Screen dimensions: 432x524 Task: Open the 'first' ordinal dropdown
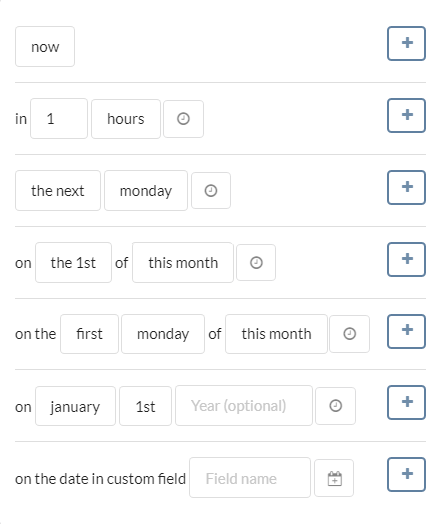pyautogui.click(x=89, y=334)
